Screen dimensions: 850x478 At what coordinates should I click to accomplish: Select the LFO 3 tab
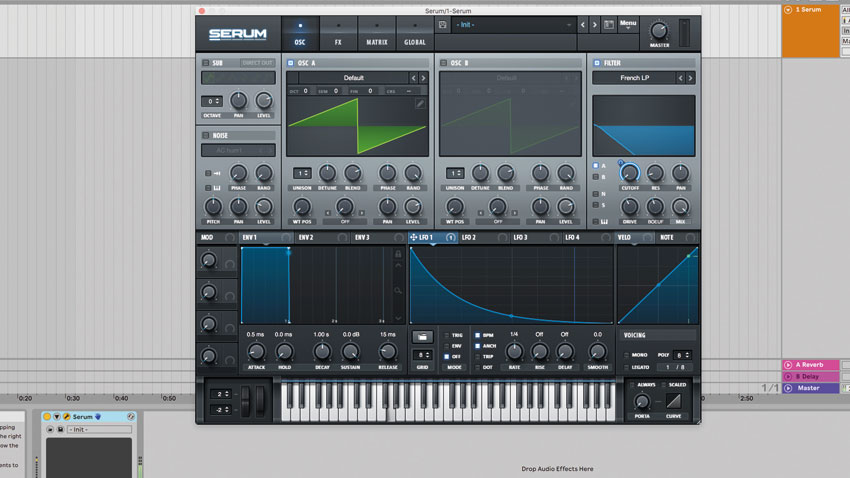tap(536, 237)
